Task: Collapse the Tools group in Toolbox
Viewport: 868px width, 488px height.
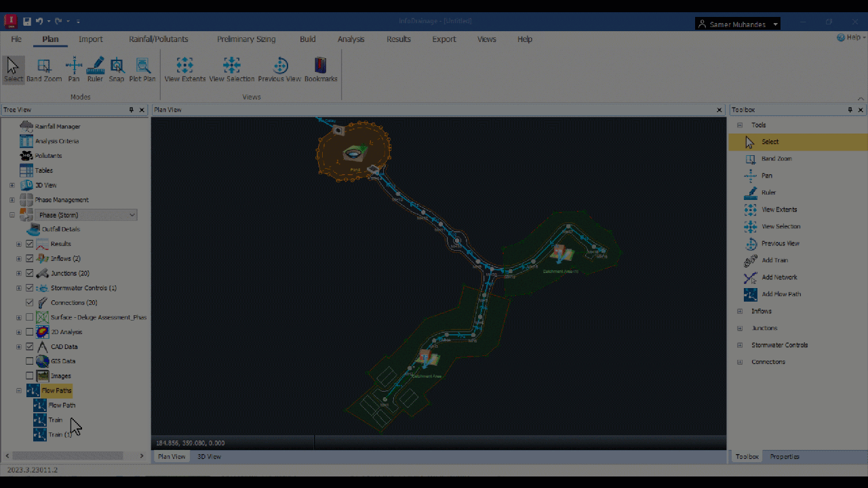Action: [x=740, y=125]
